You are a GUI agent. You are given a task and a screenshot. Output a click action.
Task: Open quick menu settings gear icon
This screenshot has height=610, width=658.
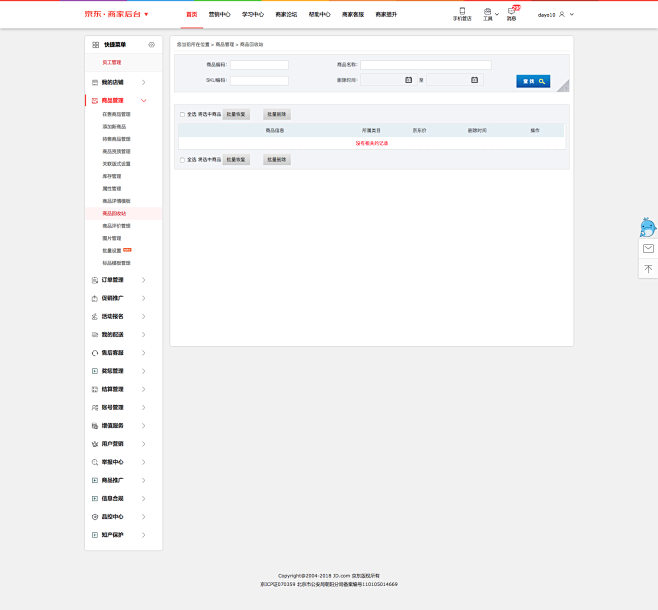coord(151,44)
